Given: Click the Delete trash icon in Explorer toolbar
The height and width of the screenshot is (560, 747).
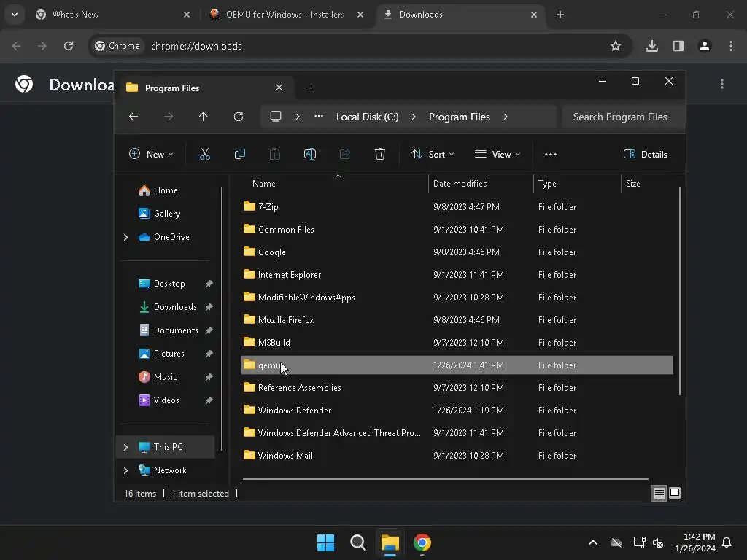Looking at the screenshot, I should coord(379,154).
